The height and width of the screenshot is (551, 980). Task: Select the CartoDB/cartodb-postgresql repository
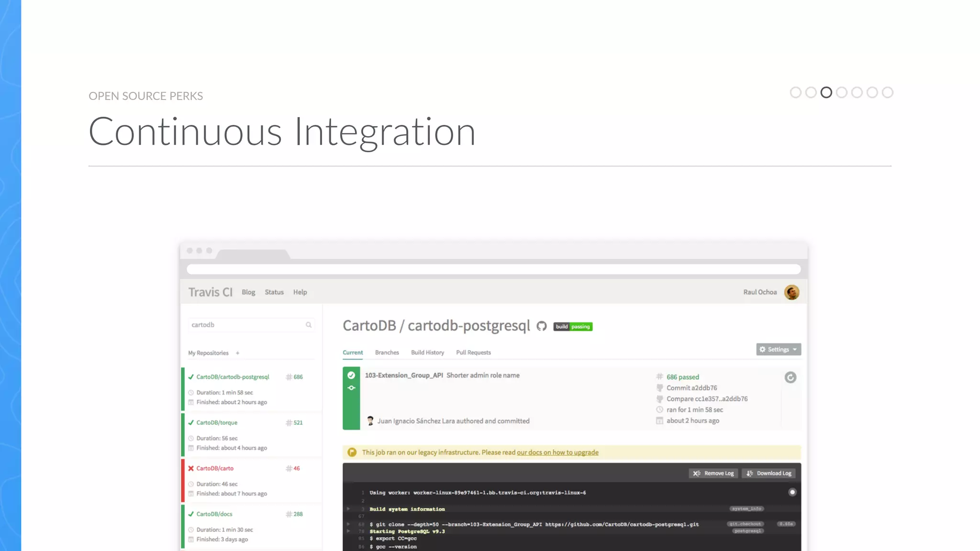click(x=233, y=377)
